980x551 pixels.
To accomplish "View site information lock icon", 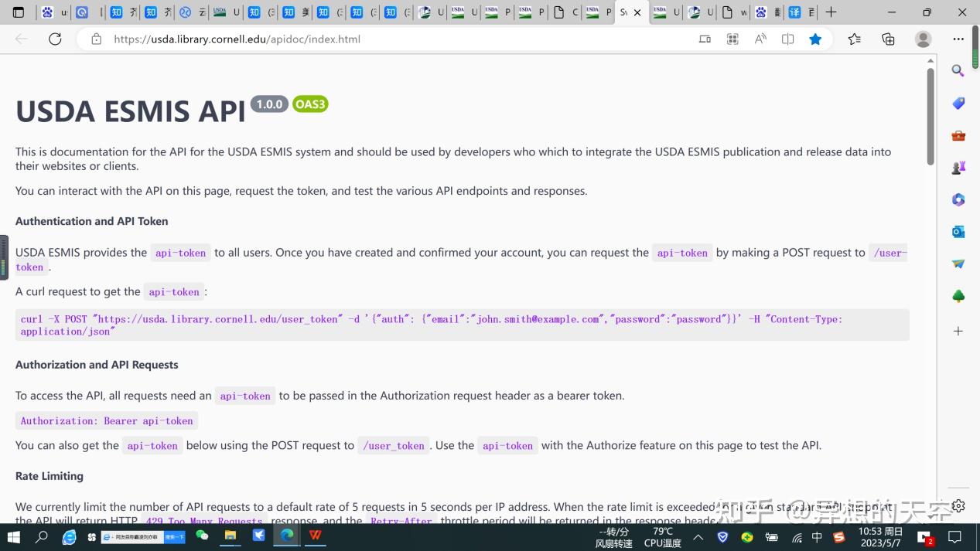I will point(96,39).
